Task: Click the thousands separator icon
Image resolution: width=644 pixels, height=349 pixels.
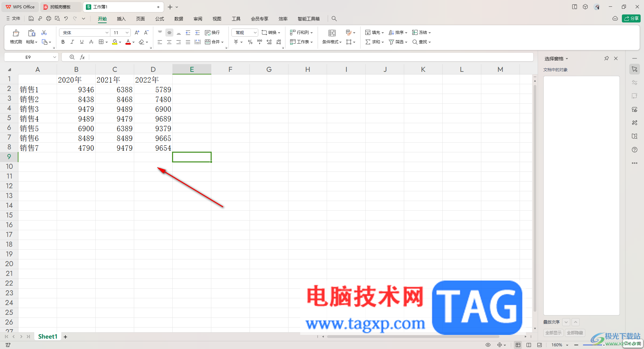Action: point(260,42)
